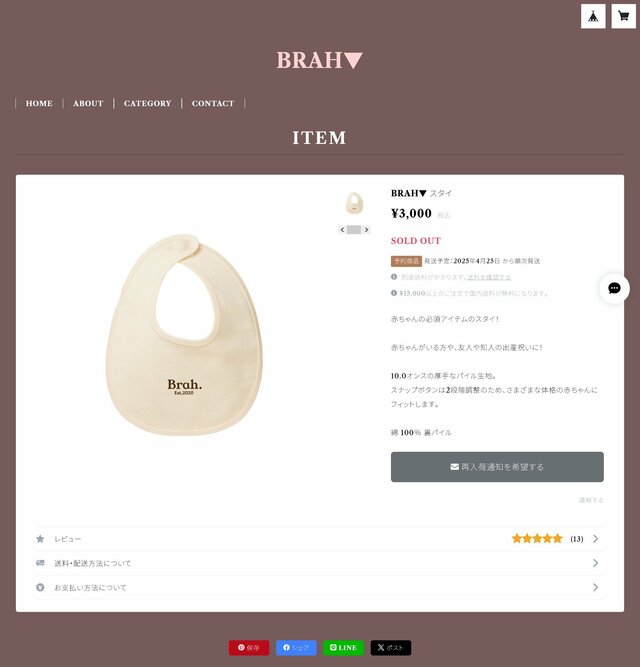Open the CATEGORY menu item
Viewport: 640px width, 667px height.
click(147, 103)
